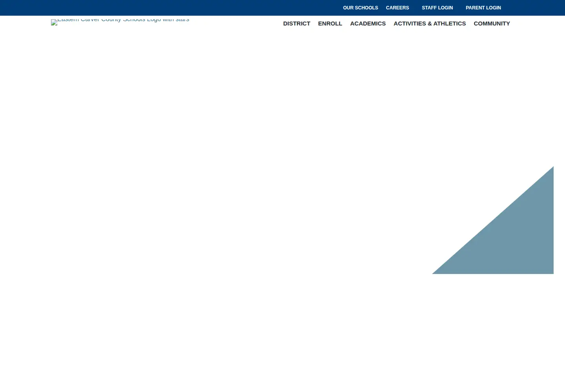
Task: Open the Activities & Athletics menu
Action: click(x=430, y=24)
